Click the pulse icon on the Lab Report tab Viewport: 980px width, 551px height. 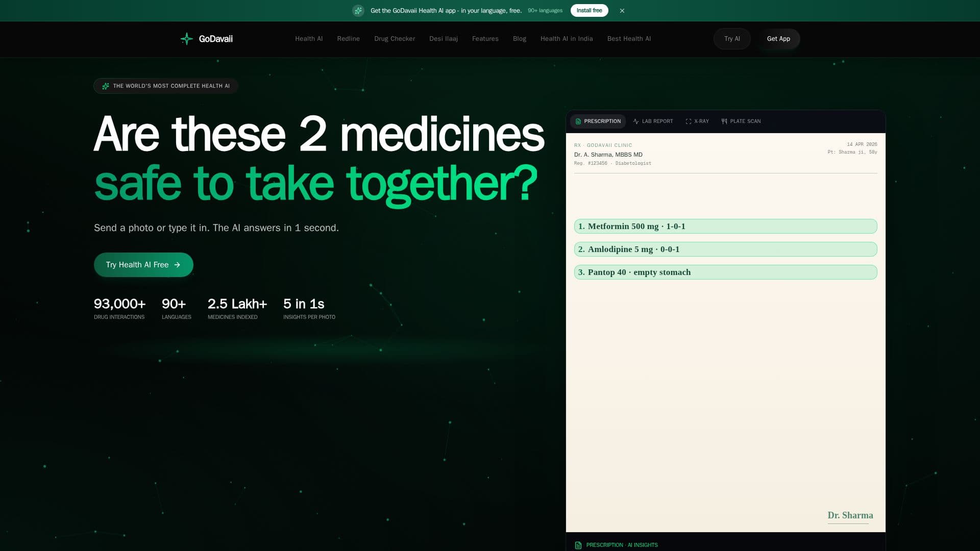point(636,121)
